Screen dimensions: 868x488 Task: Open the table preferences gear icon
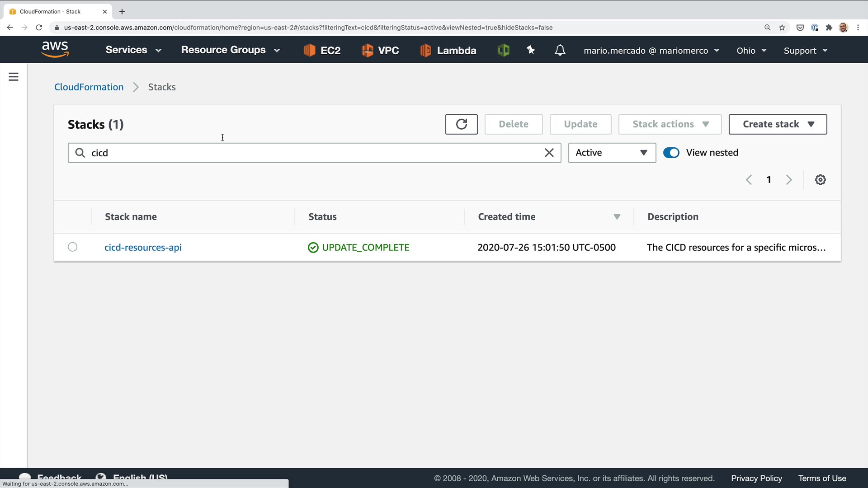(x=820, y=180)
